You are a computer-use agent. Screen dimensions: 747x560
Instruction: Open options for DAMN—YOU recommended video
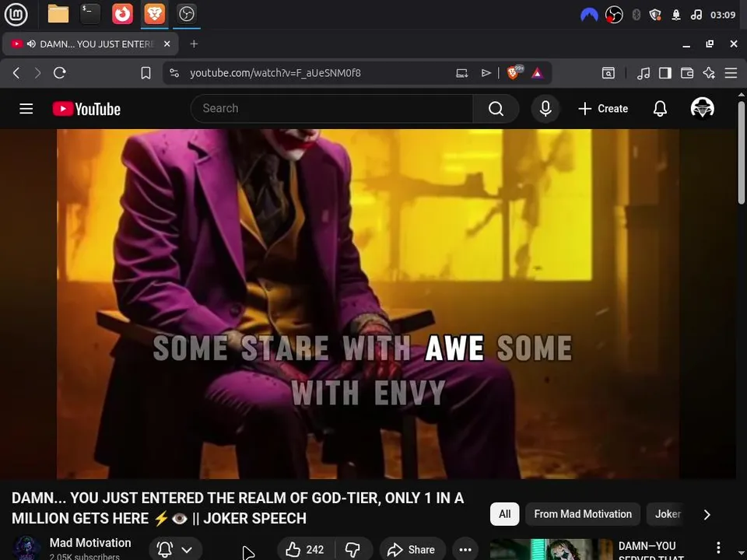[718, 548]
